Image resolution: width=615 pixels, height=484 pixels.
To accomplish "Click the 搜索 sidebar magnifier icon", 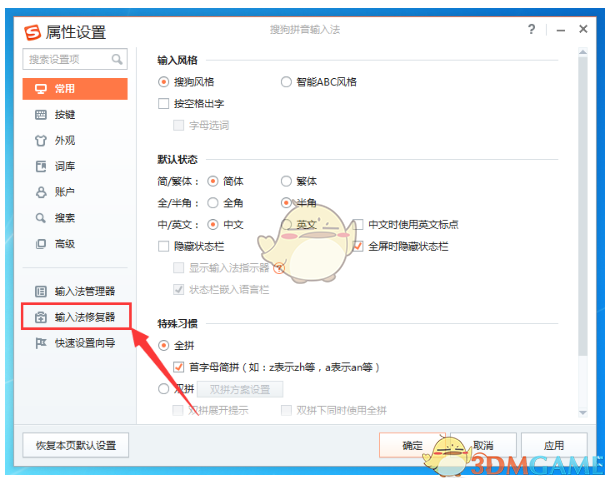I will 41,218.
